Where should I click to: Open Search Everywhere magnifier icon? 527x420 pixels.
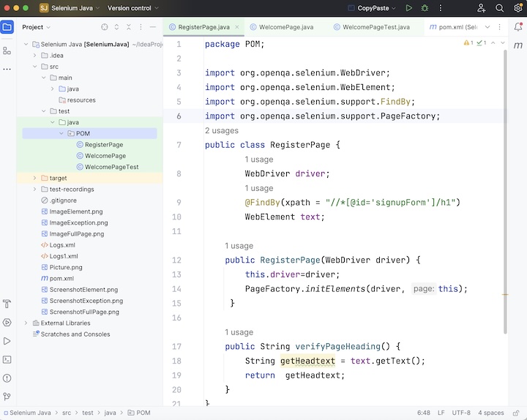pyautogui.click(x=500, y=8)
